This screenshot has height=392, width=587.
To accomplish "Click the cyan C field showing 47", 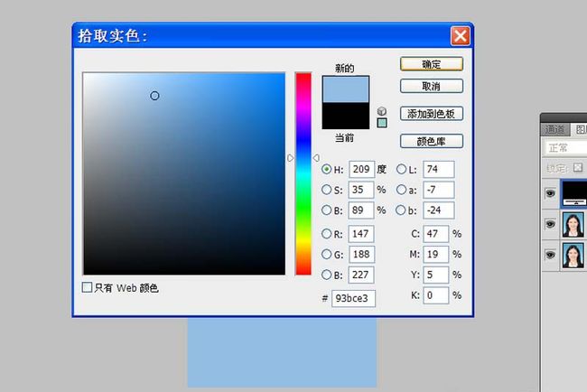I will coord(436,234).
